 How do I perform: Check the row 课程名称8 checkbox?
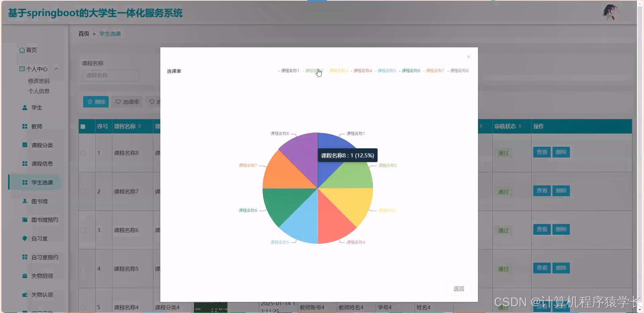(83, 153)
